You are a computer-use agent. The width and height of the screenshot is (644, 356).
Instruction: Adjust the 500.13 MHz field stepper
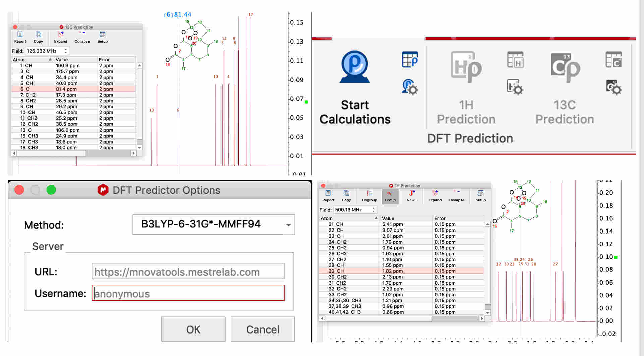tap(373, 210)
